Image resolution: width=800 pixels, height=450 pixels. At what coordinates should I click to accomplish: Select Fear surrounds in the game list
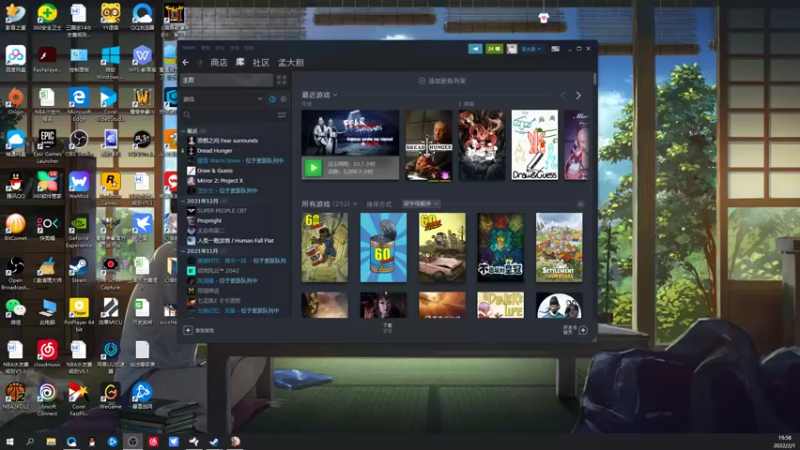tap(227, 140)
